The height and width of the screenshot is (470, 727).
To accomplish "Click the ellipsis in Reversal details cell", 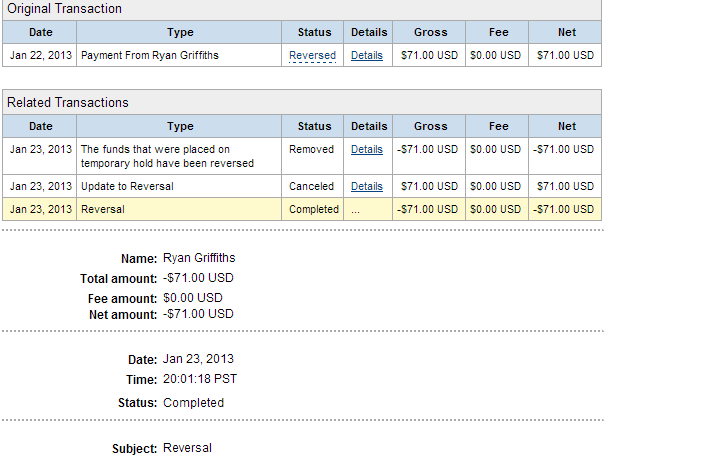I will [355, 210].
